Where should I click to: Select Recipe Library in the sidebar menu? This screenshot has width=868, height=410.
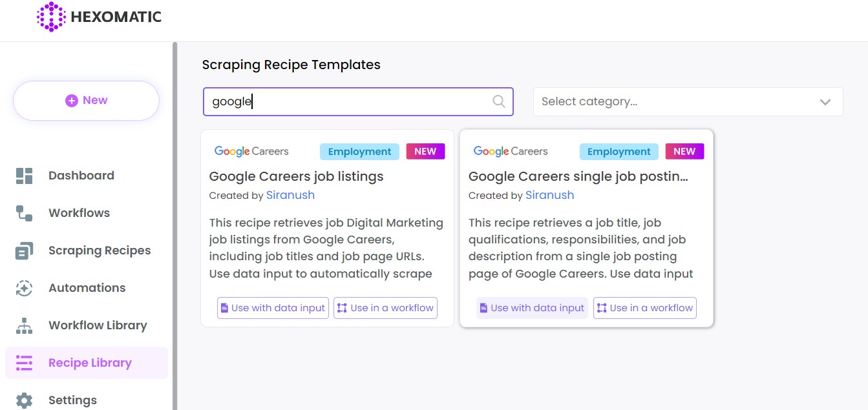(x=90, y=362)
